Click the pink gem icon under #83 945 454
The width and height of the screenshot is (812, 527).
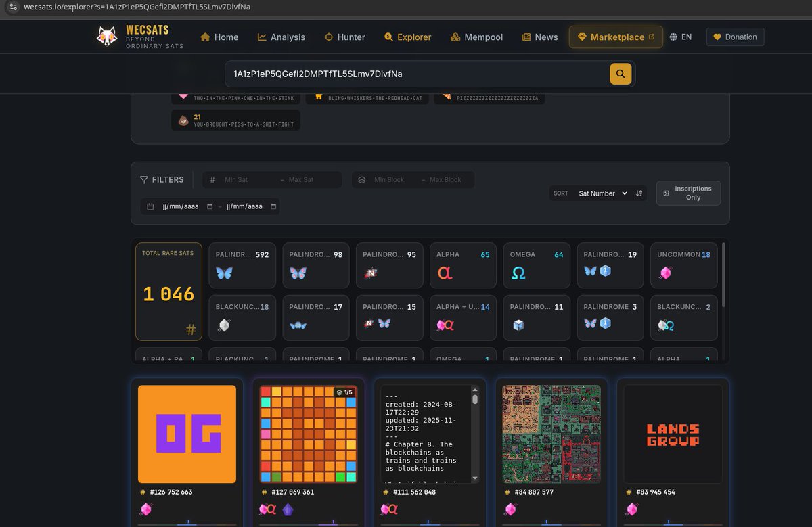point(631,509)
